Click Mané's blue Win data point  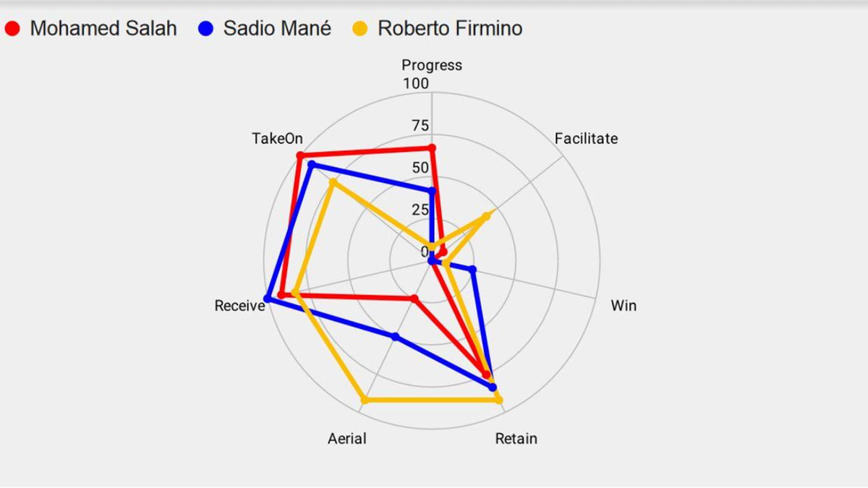point(473,270)
